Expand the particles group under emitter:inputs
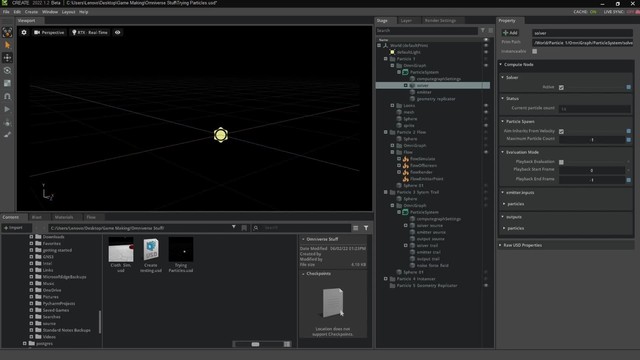Screen dimensions: 640x360 pos(504,204)
